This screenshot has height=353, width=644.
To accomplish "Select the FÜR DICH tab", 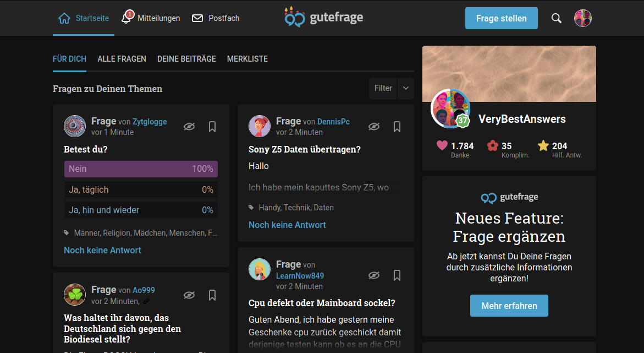I will coord(69,59).
